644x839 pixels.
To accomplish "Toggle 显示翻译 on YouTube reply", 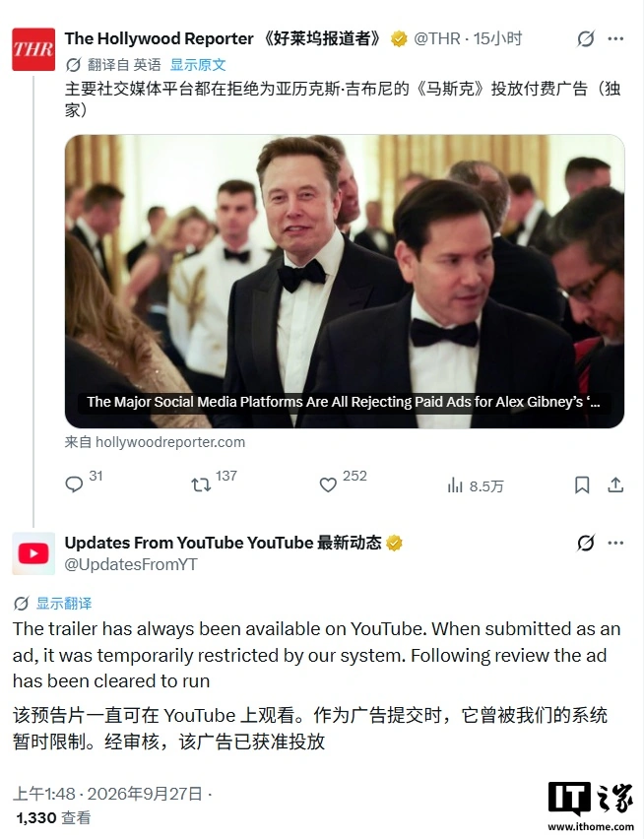I will tap(64, 604).
